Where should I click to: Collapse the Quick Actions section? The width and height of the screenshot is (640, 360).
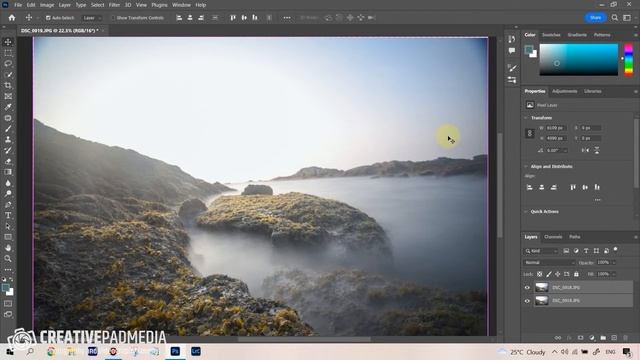(526, 212)
